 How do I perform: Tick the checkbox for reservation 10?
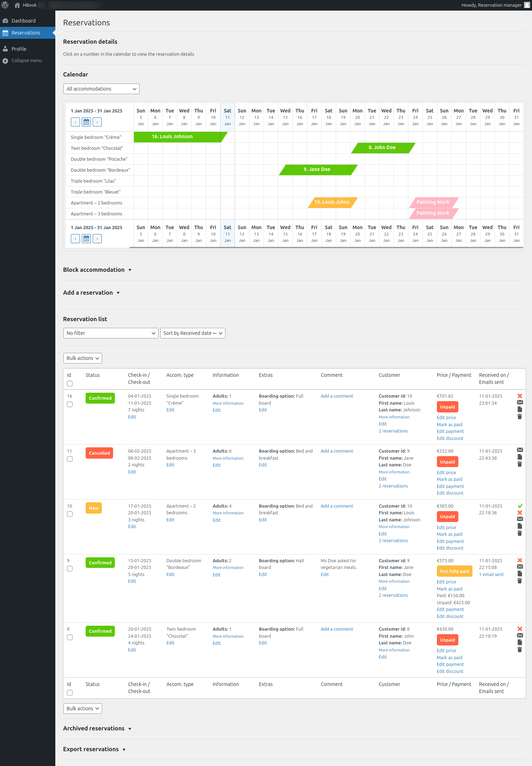click(x=70, y=514)
